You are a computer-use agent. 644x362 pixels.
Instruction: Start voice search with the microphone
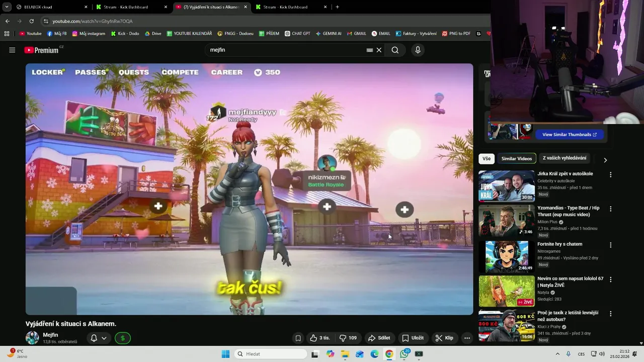coord(417,50)
